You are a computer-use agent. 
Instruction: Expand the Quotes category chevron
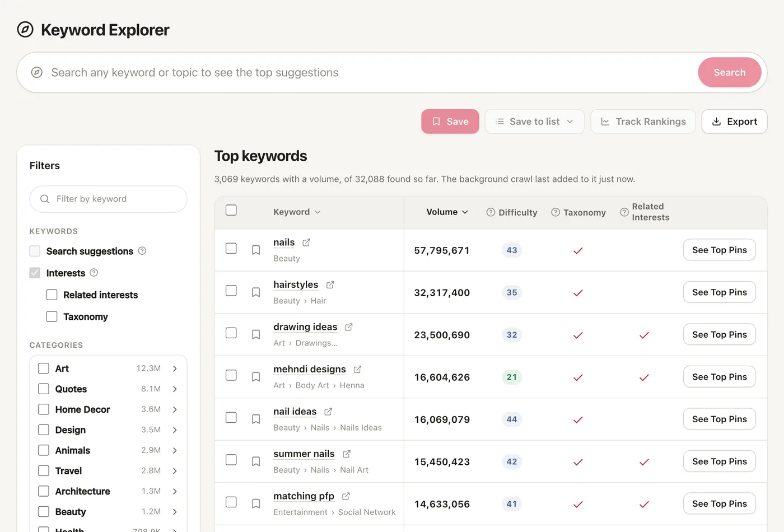175,389
